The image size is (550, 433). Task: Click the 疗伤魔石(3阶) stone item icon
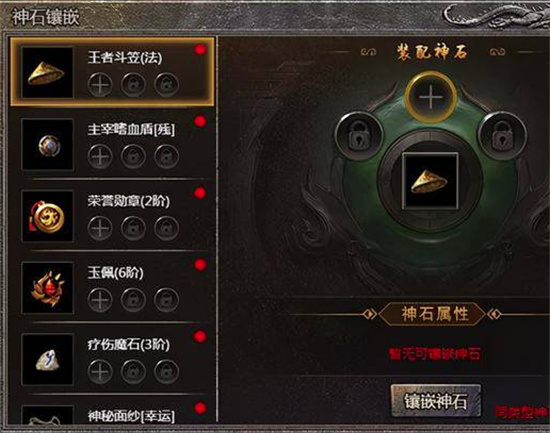tap(47, 360)
